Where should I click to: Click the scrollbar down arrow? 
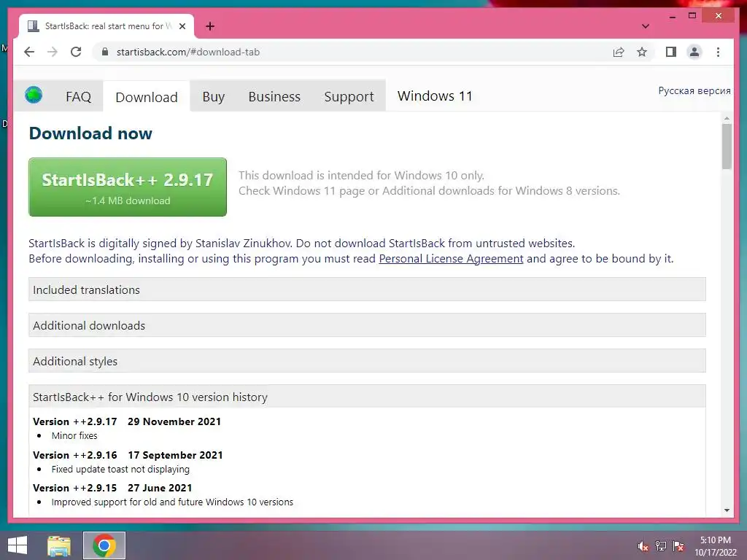click(x=727, y=510)
